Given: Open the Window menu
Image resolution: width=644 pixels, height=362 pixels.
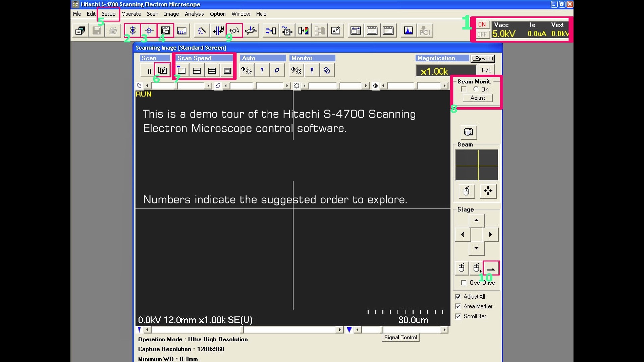Looking at the screenshot, I should point(241,14).
